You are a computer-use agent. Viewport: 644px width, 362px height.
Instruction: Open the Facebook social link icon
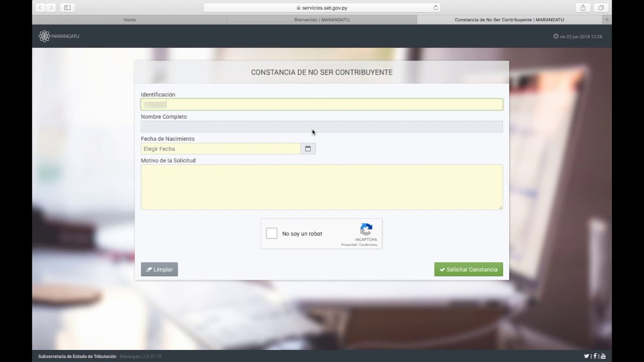[x=595, y=356]
